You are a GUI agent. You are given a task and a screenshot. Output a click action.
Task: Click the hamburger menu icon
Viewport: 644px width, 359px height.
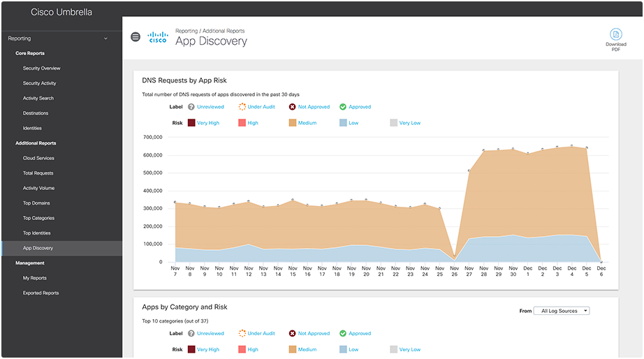[x=136, y=37]
